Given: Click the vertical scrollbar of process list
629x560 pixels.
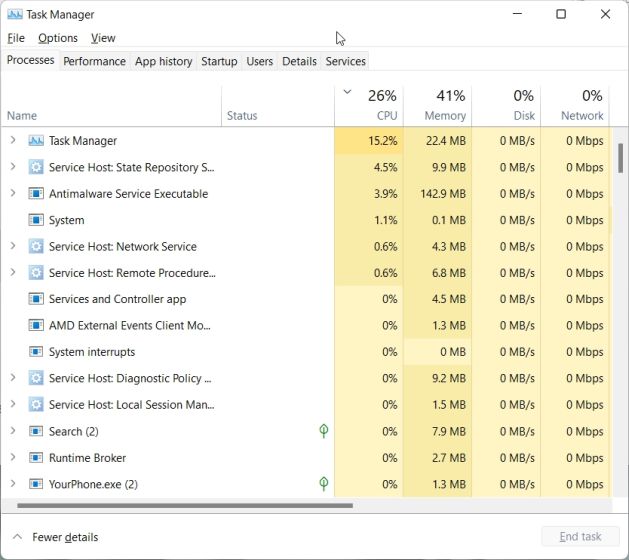Looking at the screenshot, I should point(621,158).
